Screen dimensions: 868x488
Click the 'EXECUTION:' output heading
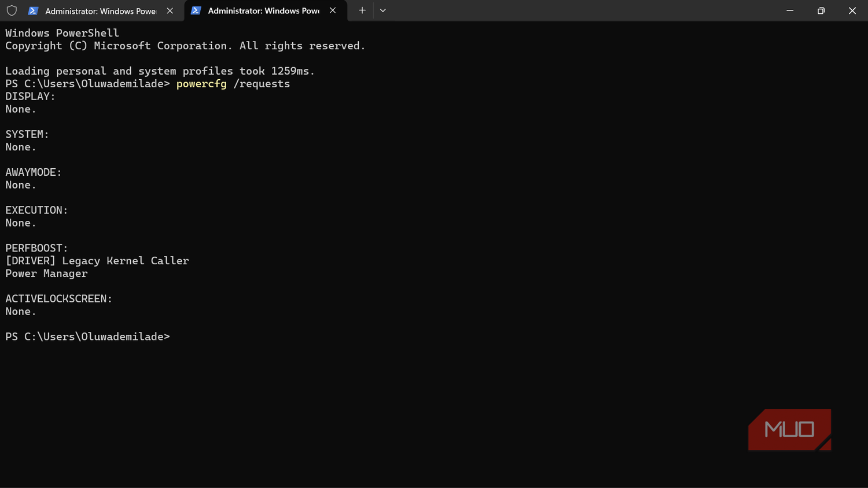click(36, 210)
